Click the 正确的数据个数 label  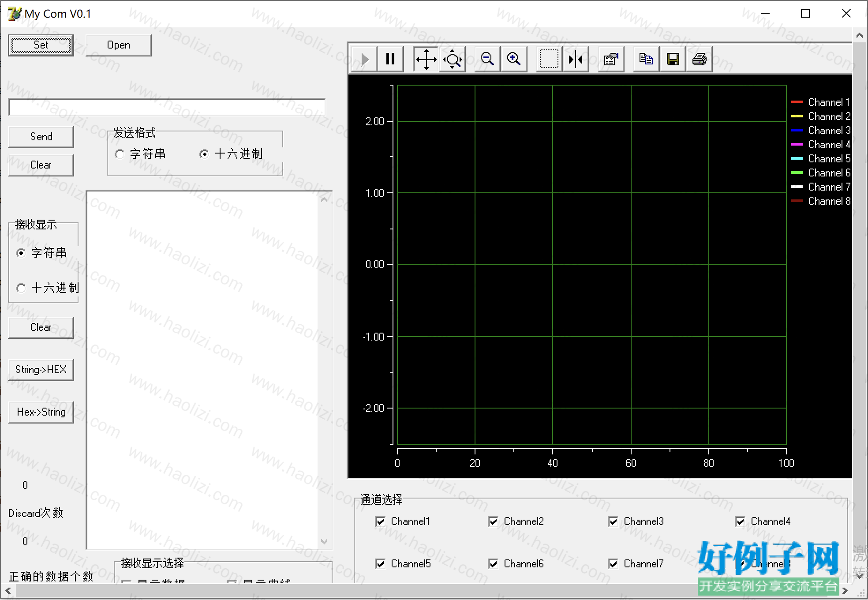51,577
